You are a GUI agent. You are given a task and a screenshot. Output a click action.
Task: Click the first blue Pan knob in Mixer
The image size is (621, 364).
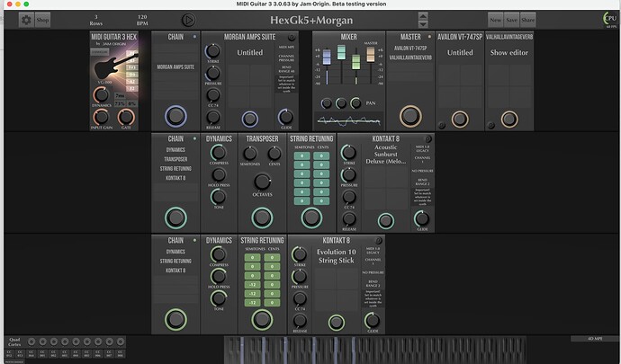pyautogui.click(x=327, y=103)
